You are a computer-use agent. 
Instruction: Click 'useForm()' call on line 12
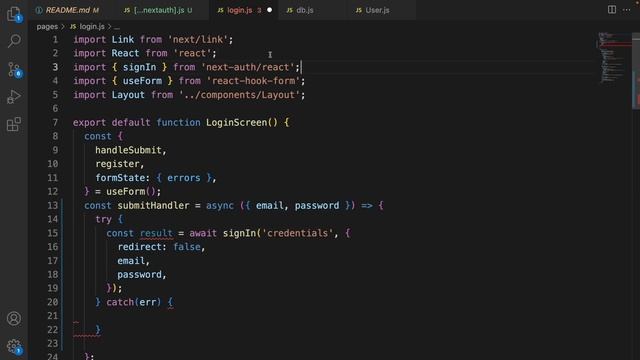(x=131, y=191)
